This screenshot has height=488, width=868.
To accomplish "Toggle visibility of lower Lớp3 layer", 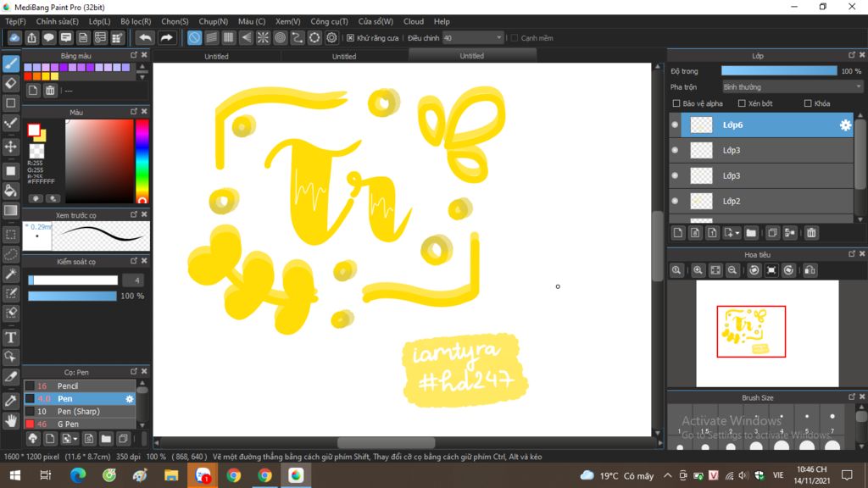I will pos(675,176).
